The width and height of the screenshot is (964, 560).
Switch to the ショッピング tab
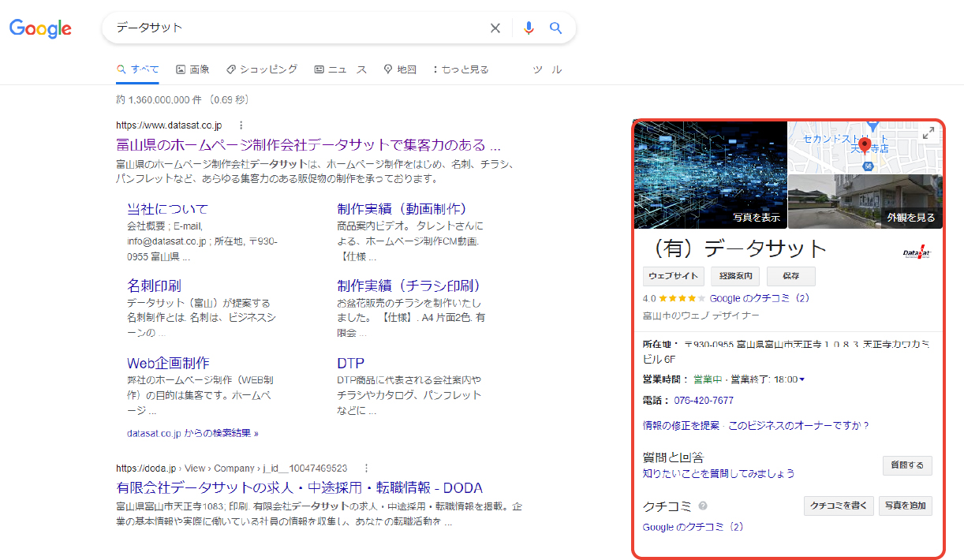coord(262,69)
